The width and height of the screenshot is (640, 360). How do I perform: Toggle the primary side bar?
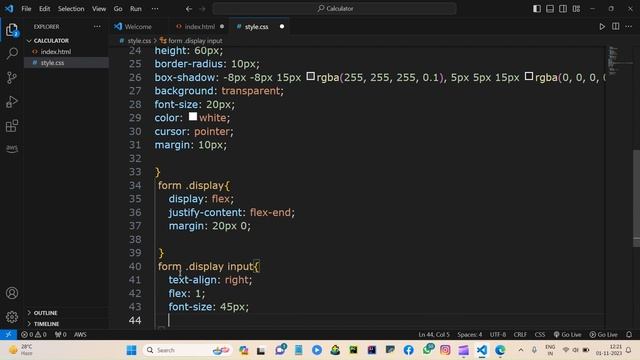(537, 9)
